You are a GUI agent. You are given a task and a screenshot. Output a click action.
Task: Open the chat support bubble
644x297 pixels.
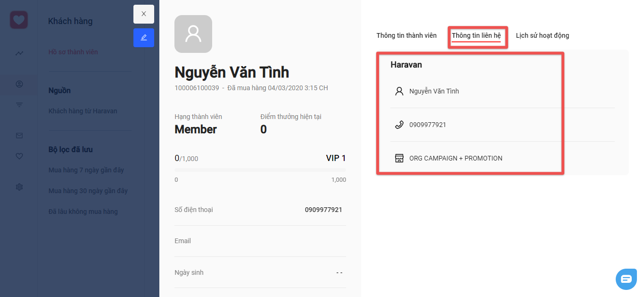tap(626, 279)
